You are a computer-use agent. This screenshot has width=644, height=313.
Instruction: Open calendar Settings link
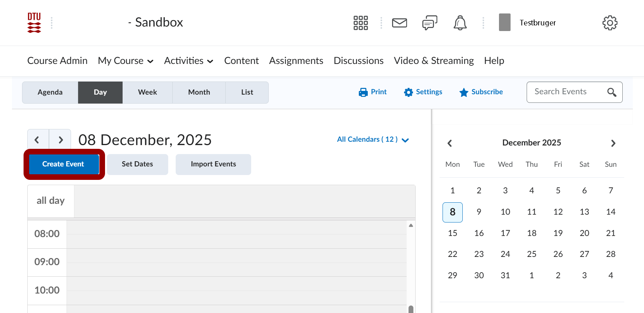tap(423, 92)
